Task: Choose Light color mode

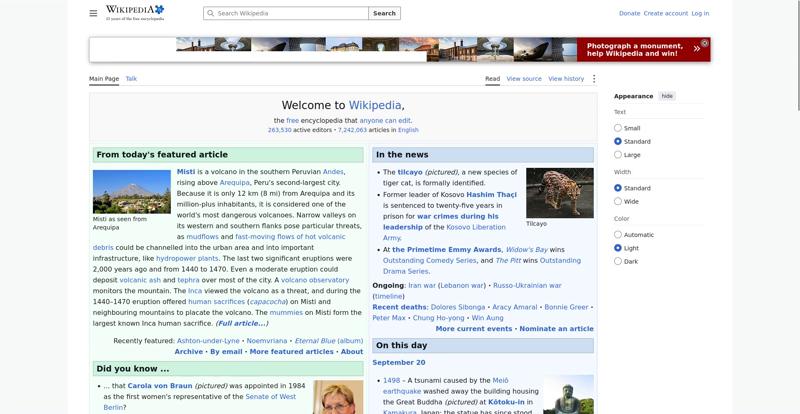Action: click(x=618, y=248)
